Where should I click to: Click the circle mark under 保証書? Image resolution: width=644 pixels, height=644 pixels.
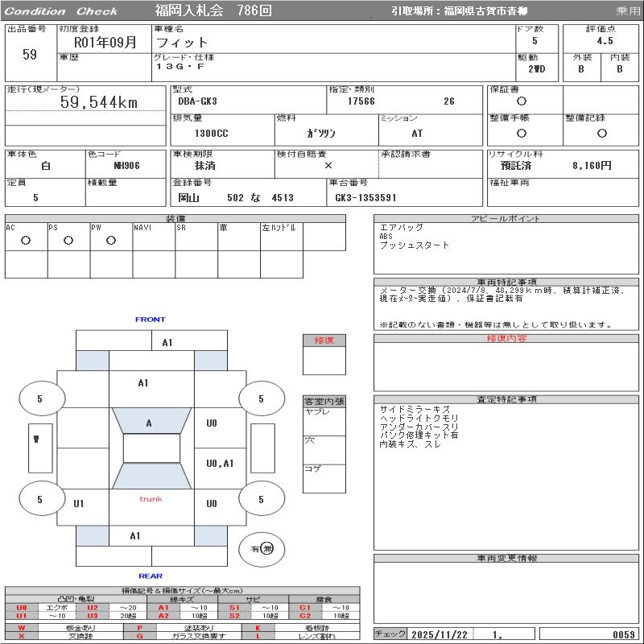click(522, 101)
